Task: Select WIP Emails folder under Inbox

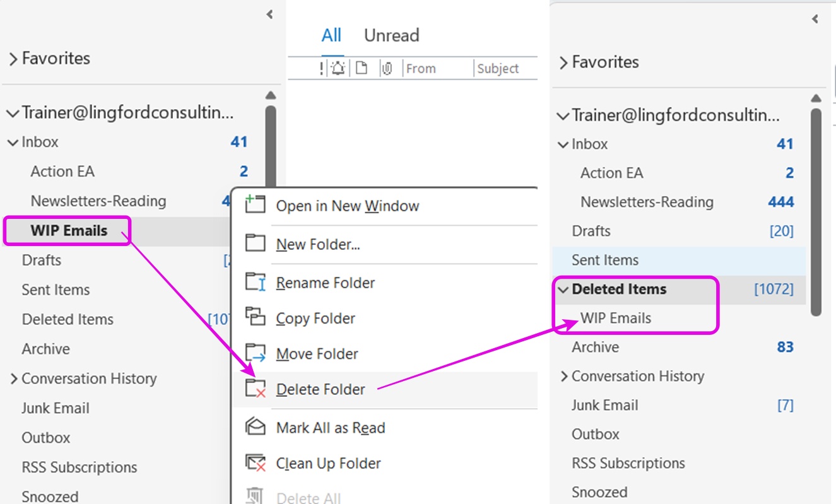Action: (x=69, y=231)
